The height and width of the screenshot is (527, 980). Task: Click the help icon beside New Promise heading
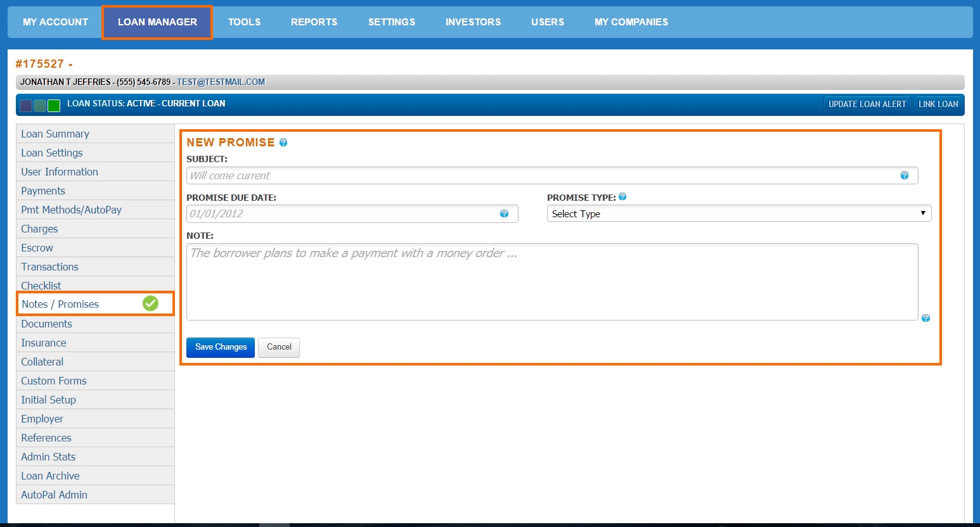coord(283,143)
